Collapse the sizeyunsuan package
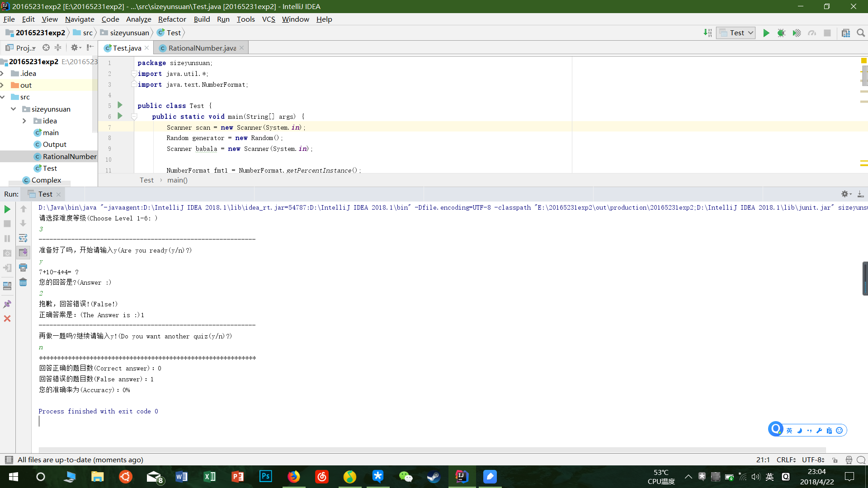This screenshot has height=488, width=868. (x=14, y=109)
